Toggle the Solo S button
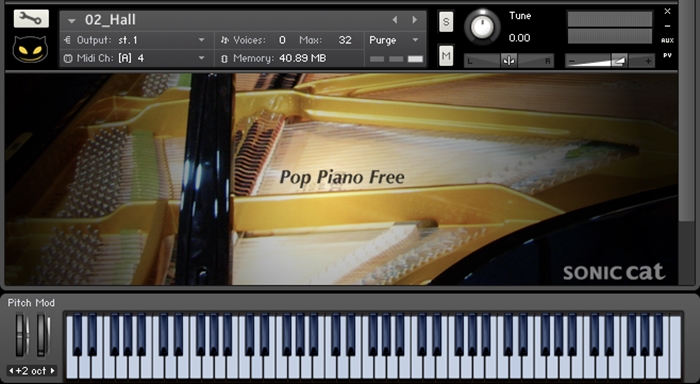Viewport: 700px width, 384px height. click(x=446, y=21)
